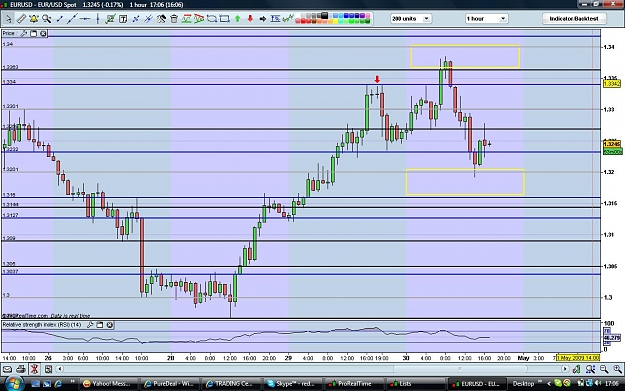Select the black right arrow marker
Image resolution: width=625 pixels, height=391 pixels.
point(263,19)
